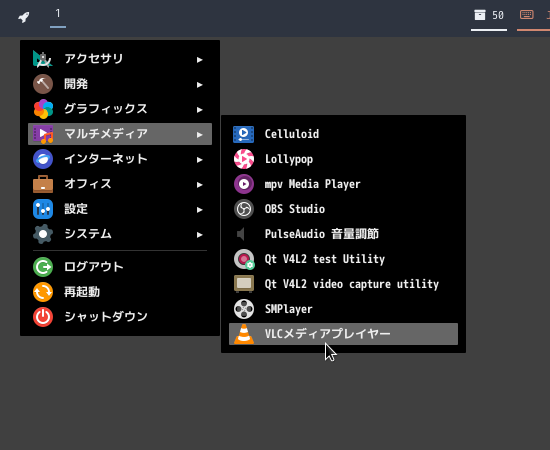Click the PulseAudio speaker icon
The image size is (550, 450).
tap(241, 234)
